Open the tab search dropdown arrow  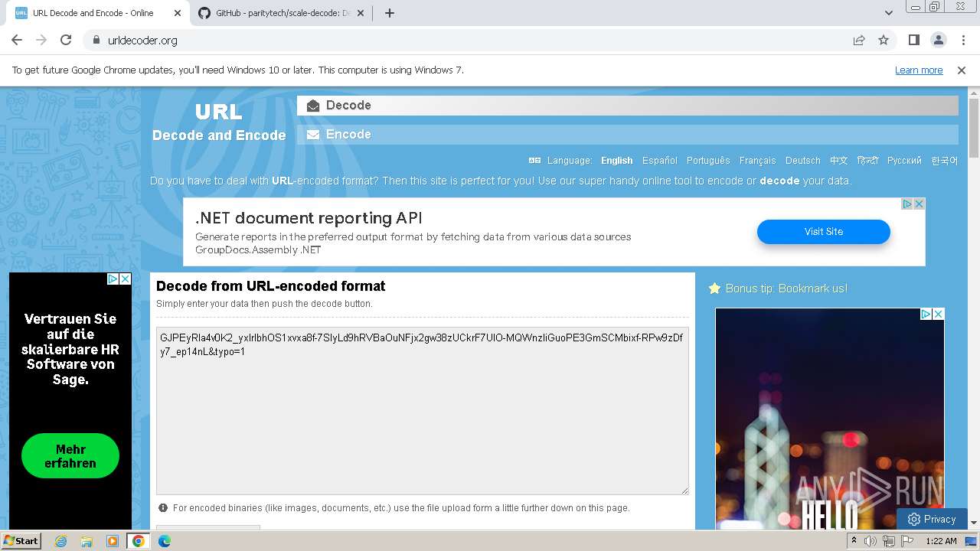(888, 13)
